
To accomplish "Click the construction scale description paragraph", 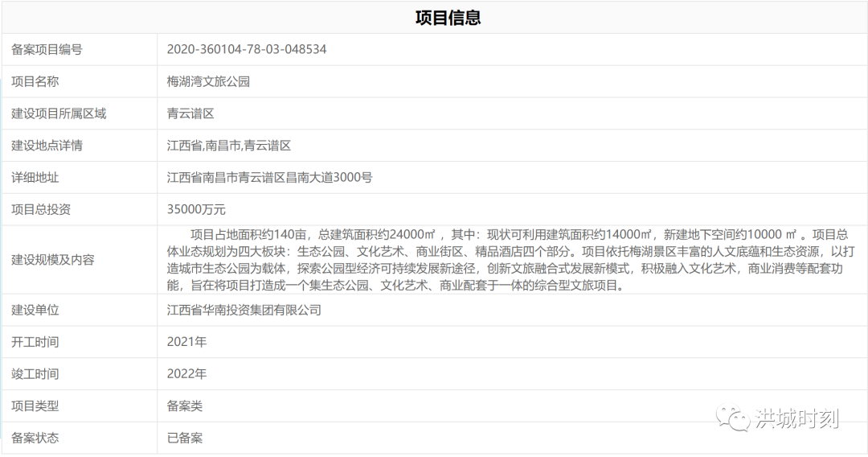I will click(510, 260).
